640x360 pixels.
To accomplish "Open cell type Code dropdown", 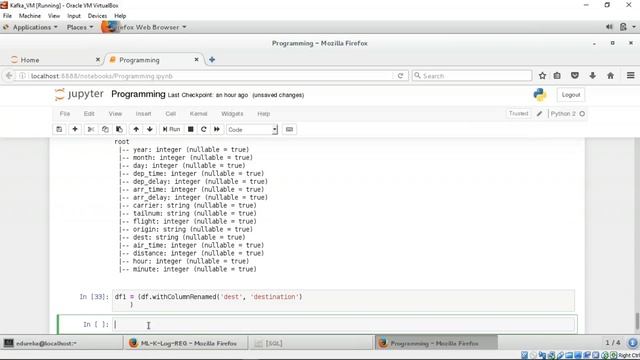I will 252,129.
